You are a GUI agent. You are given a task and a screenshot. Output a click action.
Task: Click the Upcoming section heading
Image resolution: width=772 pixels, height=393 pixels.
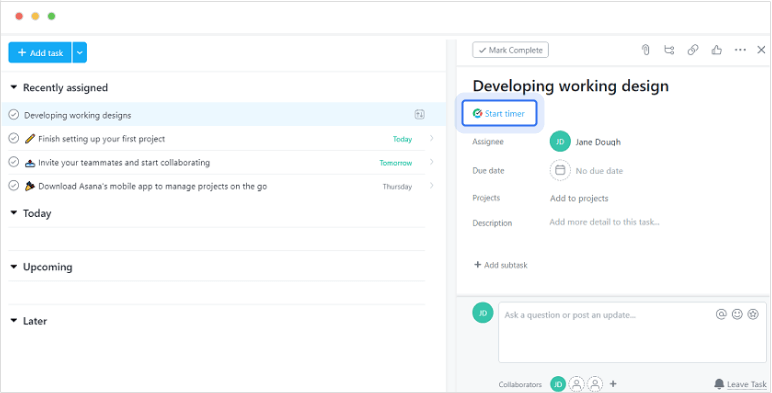tap(48, 267)
